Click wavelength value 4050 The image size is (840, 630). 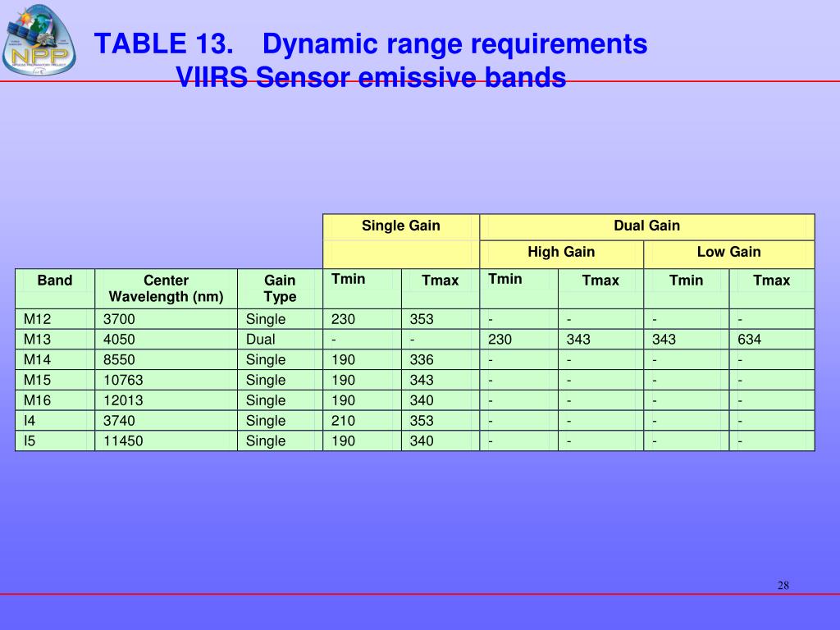[x=119, y=340]
